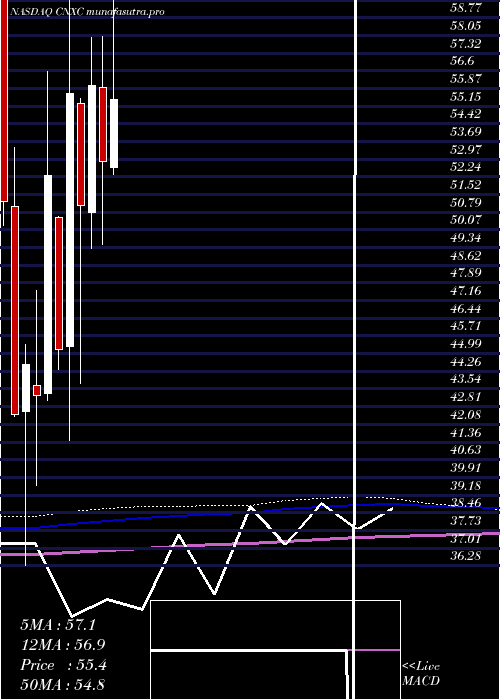Image resolution: width=500 pixels, height=700 pixels.
Task: Click the 52.24 axis label
Action: coord(466,167)
